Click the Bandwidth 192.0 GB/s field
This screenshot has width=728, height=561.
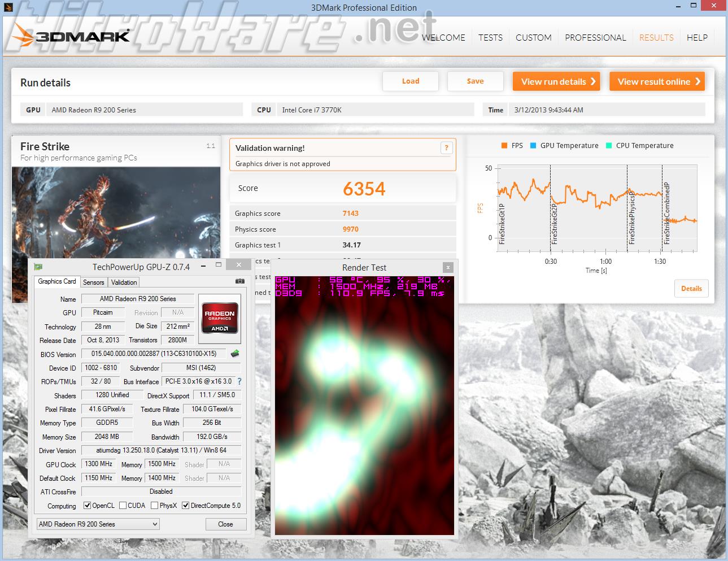(x=212, y=437)
